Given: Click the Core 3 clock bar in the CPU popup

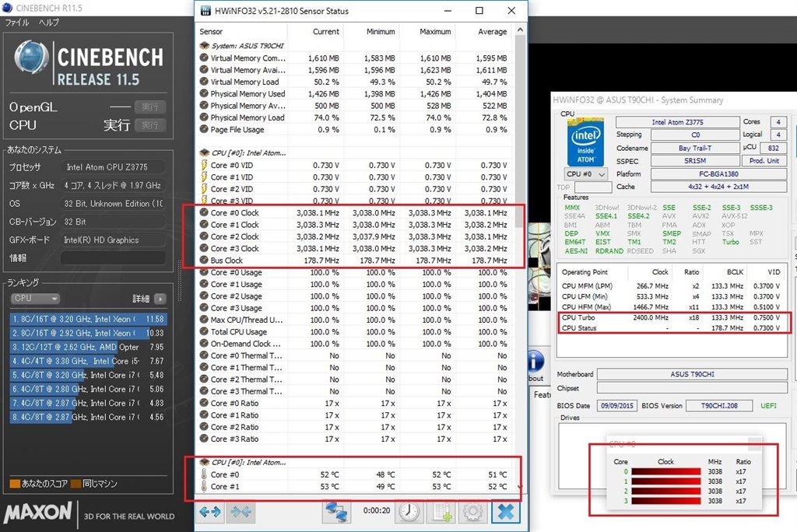Looking at the screenshot, I should tap(665, 501).
